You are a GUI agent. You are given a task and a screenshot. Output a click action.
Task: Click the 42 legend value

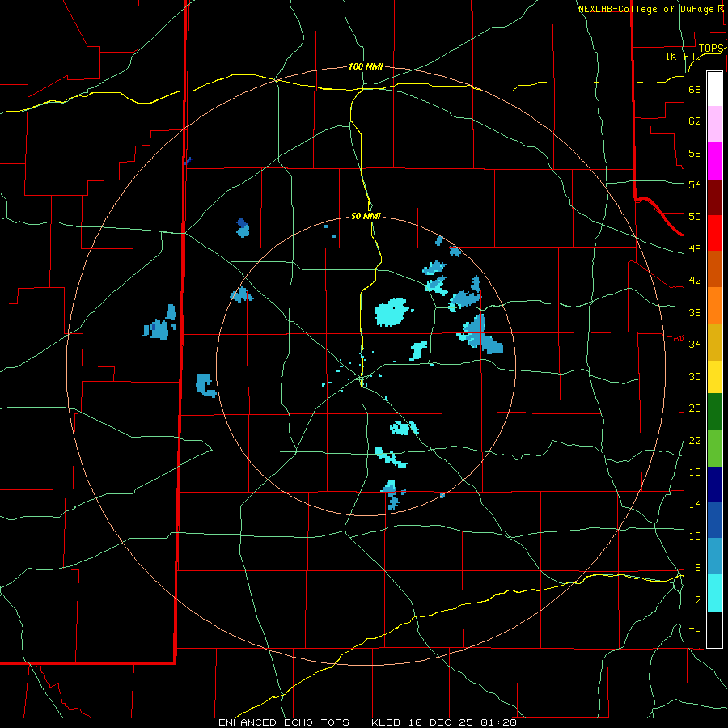click(x=695, y=281)
